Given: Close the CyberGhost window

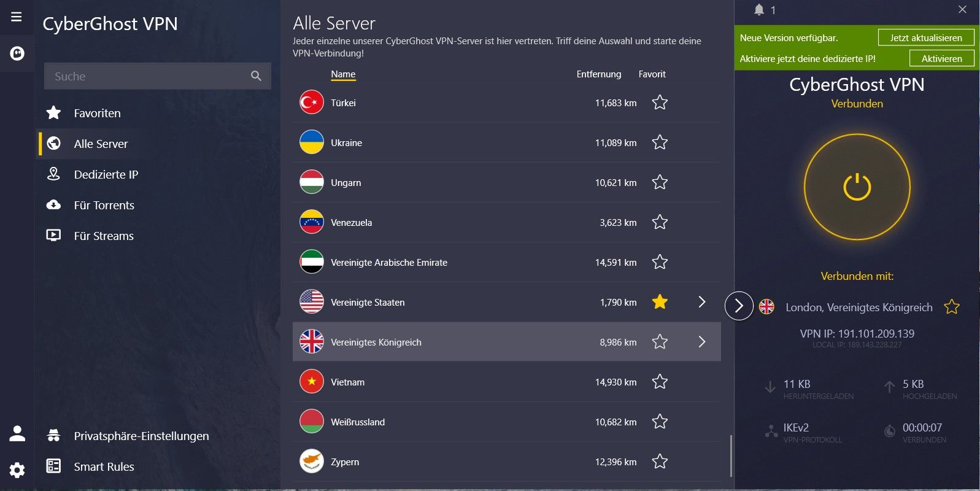Looking at the screenshot, I should (x=962, y=9).
